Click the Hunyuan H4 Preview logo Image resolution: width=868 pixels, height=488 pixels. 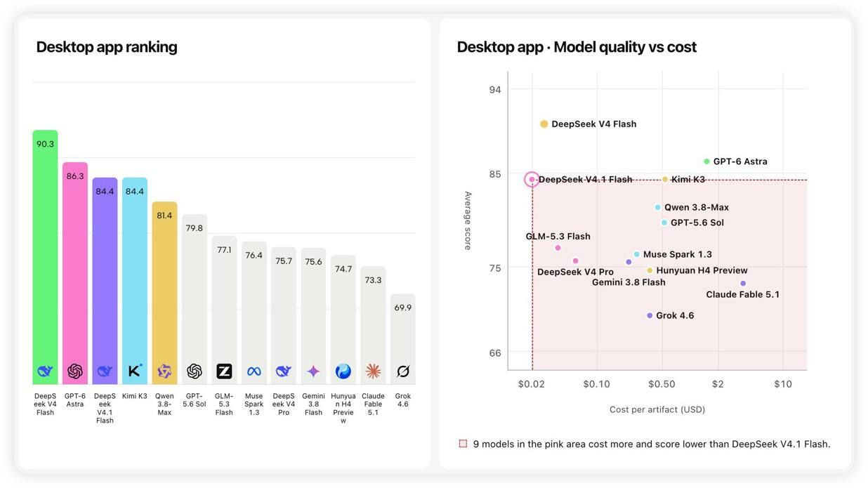tap(343, 371)
